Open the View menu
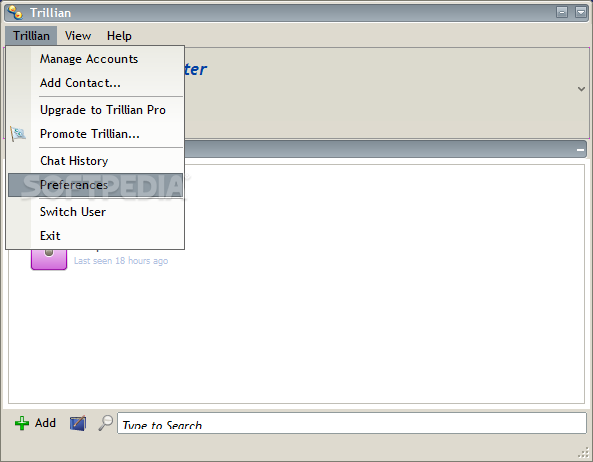Image resolution: width=593 pixels, height=462 pixels. tap(78, 36)
